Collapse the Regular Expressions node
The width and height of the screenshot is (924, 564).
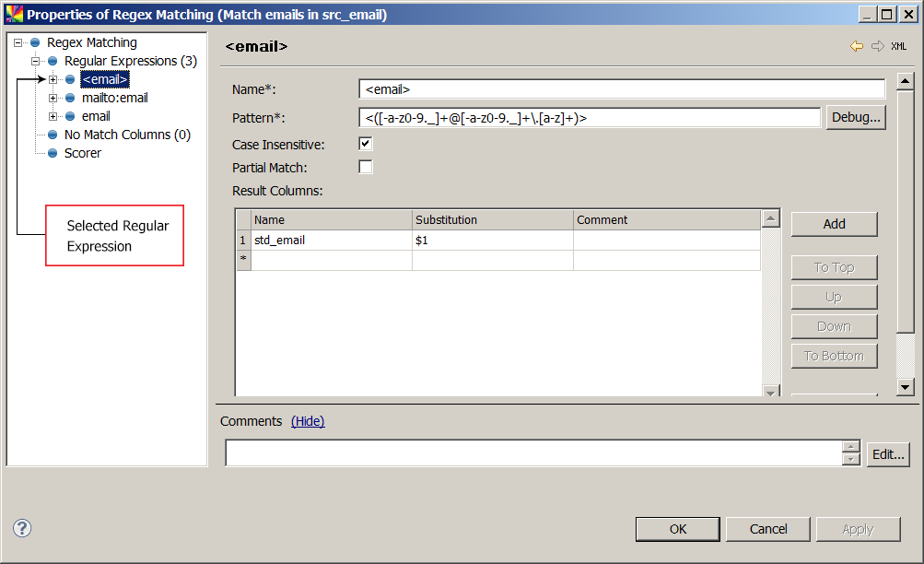tap(35, 61)
